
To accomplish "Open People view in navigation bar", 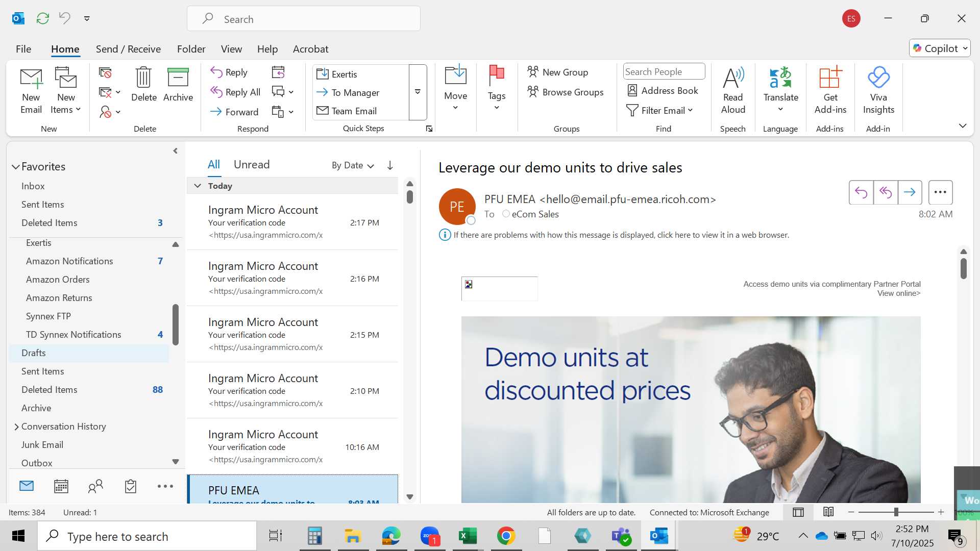I will 95,486.
